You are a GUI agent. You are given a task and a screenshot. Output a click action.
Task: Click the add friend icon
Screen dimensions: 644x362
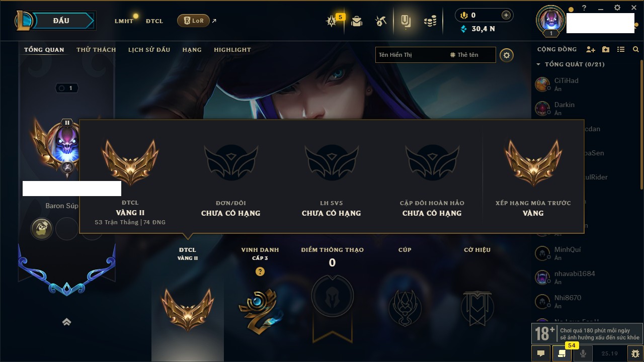coord(591,49)
